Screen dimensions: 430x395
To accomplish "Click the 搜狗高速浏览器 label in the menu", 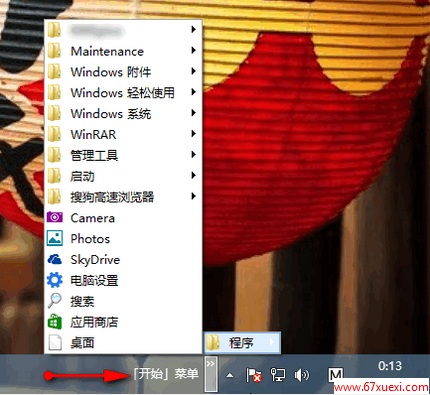I will (x=112, y=197).
